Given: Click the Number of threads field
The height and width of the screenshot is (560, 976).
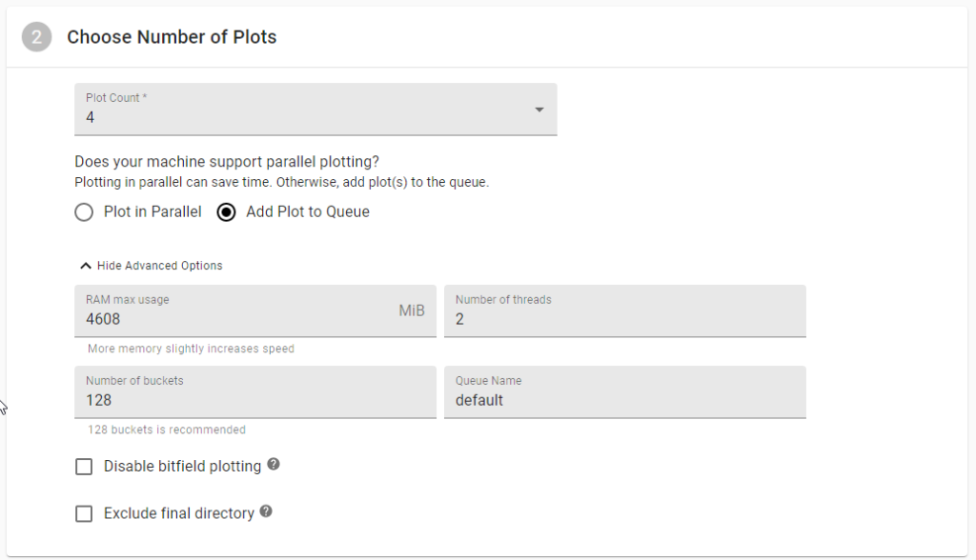Looking at the screenshot, I should [x=625, y=311].
